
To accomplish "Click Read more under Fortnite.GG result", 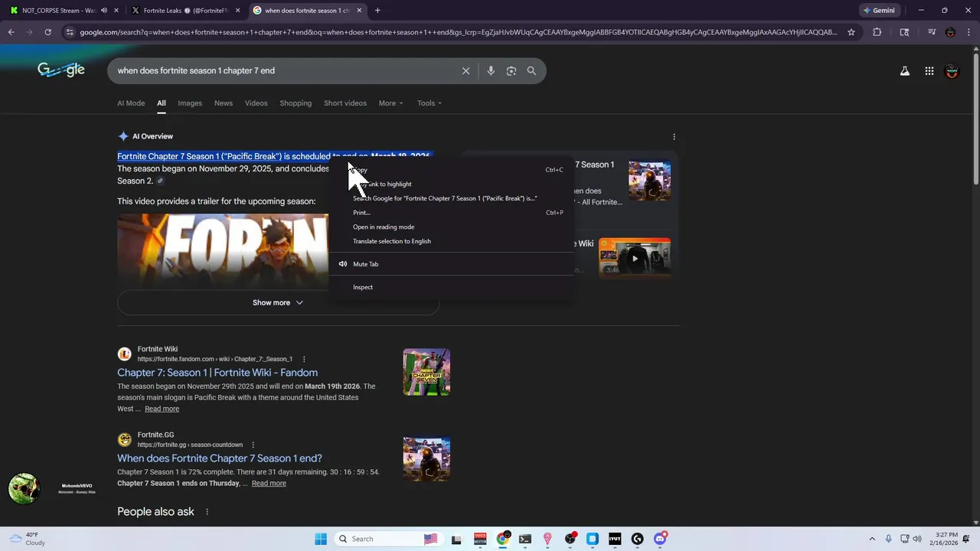I will [269, 483].
